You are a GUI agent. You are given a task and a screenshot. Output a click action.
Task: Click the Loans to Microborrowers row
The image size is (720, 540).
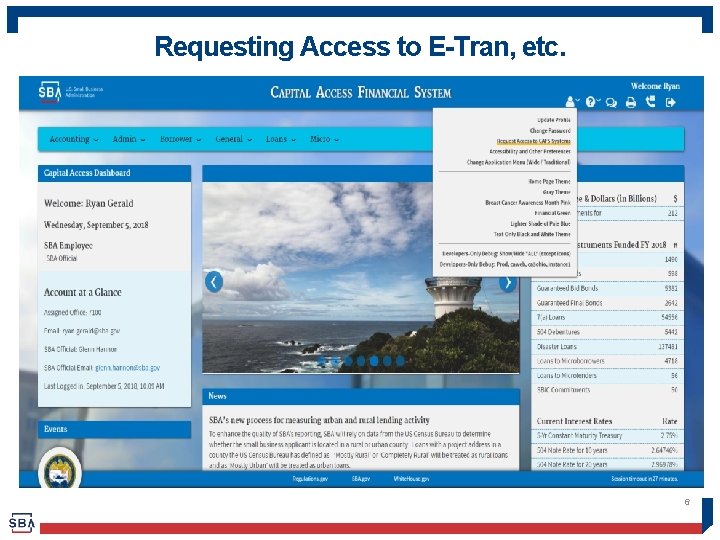(x=607, y=361)
